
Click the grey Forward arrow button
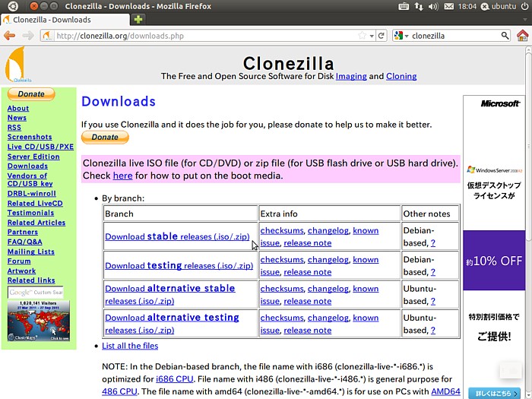coord(28,36)
